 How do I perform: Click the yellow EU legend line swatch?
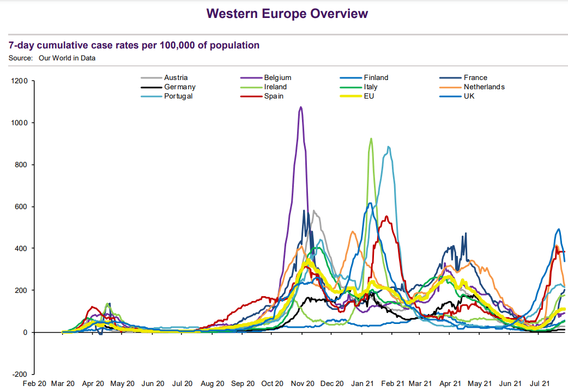(x=351, y=96)
